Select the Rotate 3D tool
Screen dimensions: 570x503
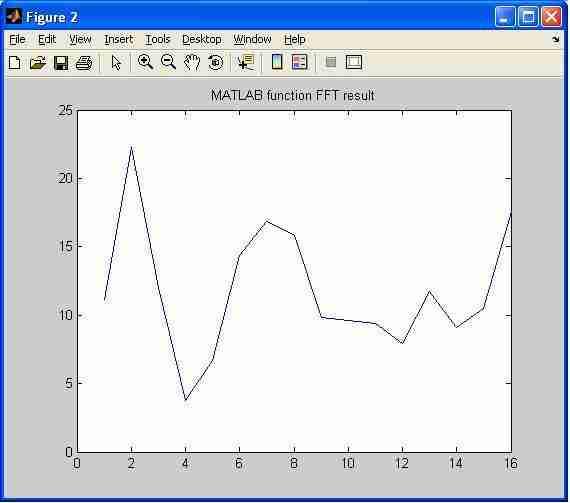216,63
